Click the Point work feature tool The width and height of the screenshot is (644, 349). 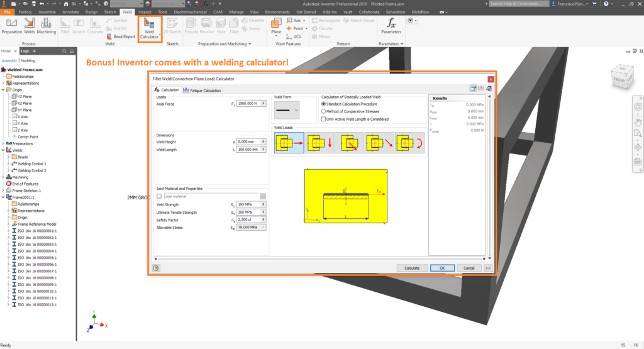tap(296, 28)
